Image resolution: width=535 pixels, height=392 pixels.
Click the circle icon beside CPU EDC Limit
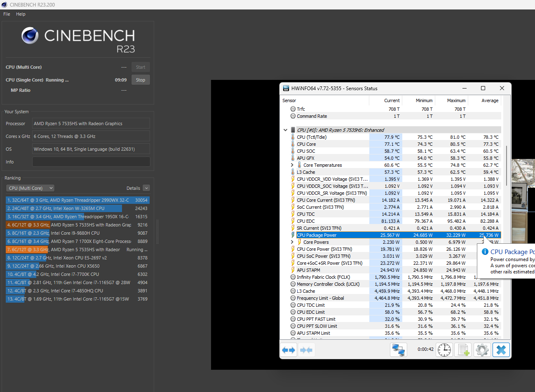tap(293, 312)
